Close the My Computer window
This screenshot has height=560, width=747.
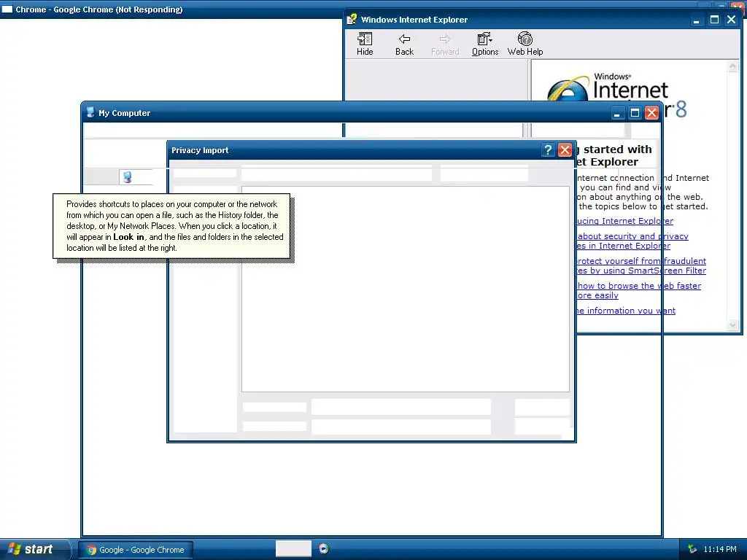[x=651, y=113]
